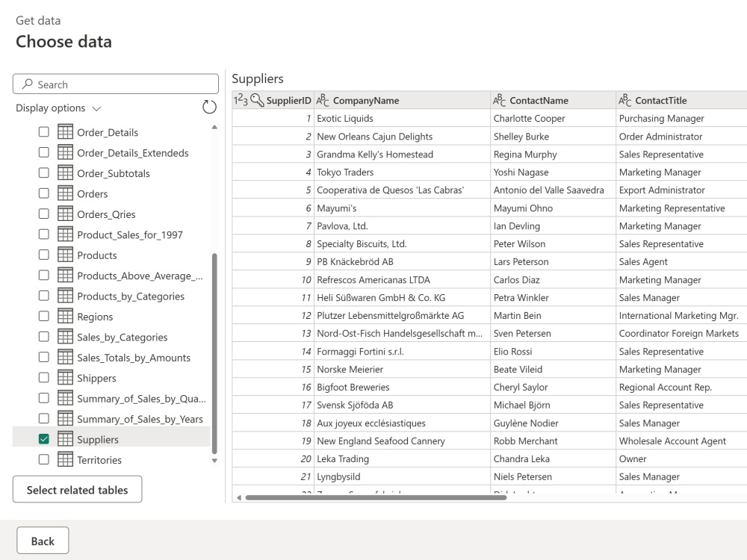Click the ABC type icon of ContactTitle column
This screenshot has width=747, height=560.
tap(625, 100)
